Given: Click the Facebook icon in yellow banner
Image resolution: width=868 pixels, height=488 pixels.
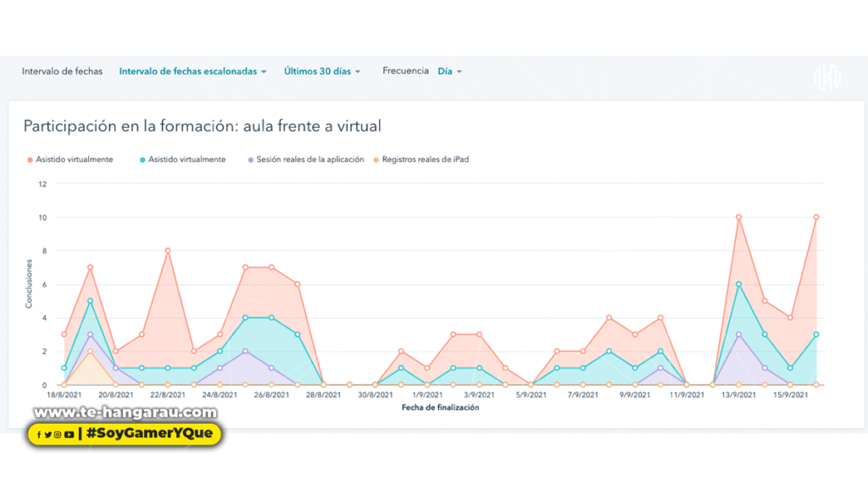Looking at the screenshot, I should (x=39, y=435).
